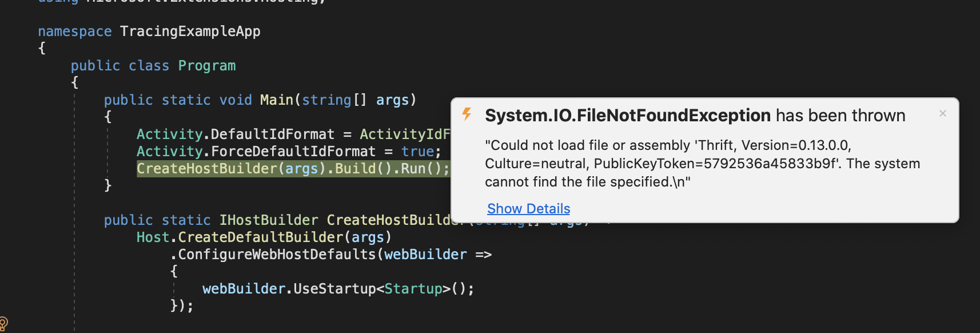This screenshot has width=980, height=333.
Task: Click the lightbulb quick-fix icon
Action: pos(3,324)
